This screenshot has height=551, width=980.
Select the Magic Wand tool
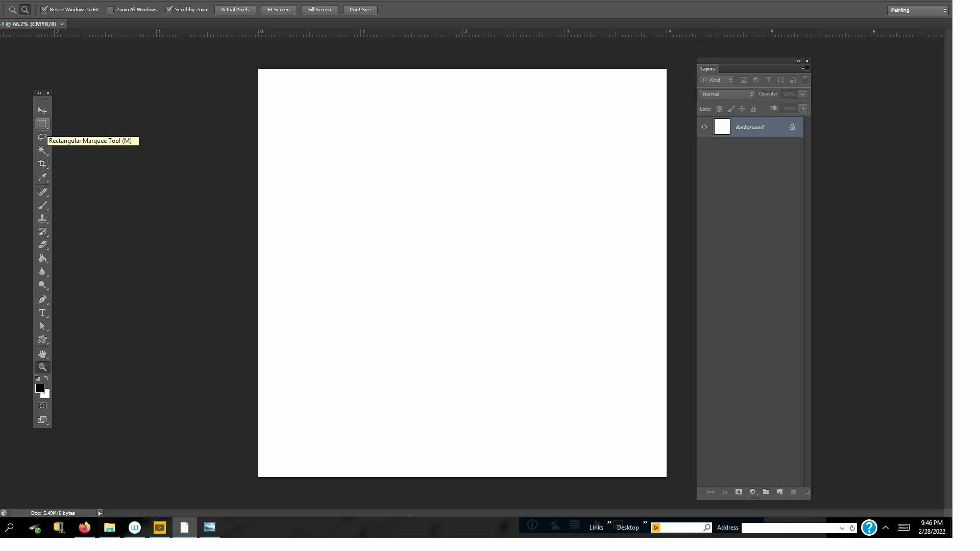click(x=42, y=151)
